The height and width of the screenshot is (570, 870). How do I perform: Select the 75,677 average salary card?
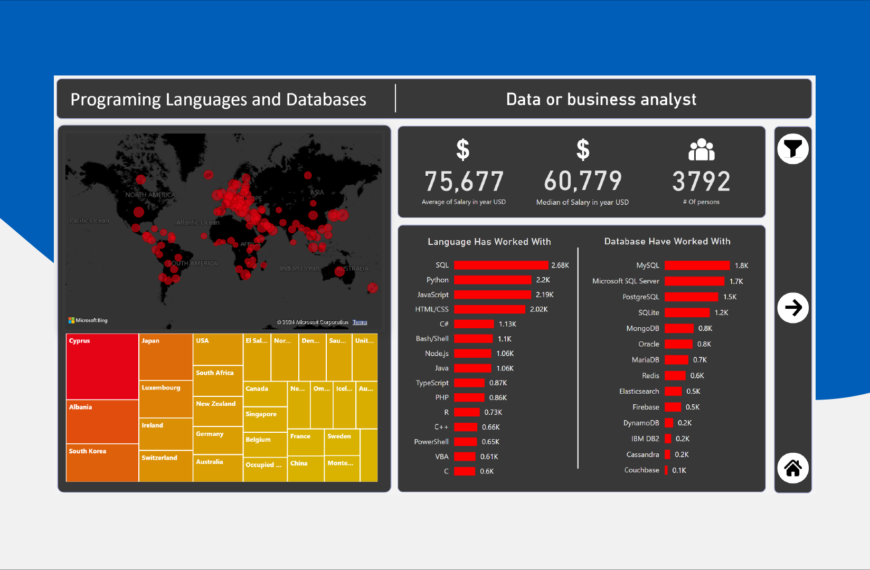click(x=464, y=181)
